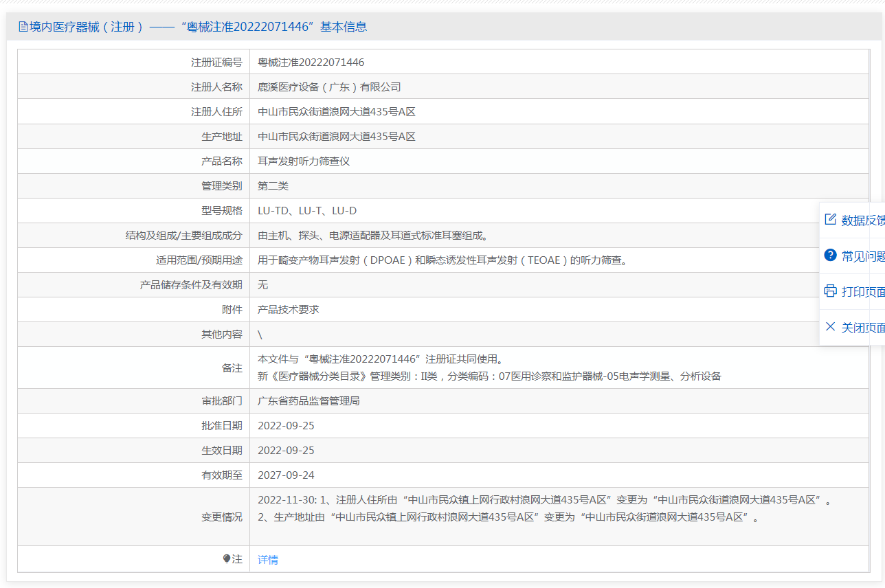Click the print page printer icon

click(x=830, y=291)
